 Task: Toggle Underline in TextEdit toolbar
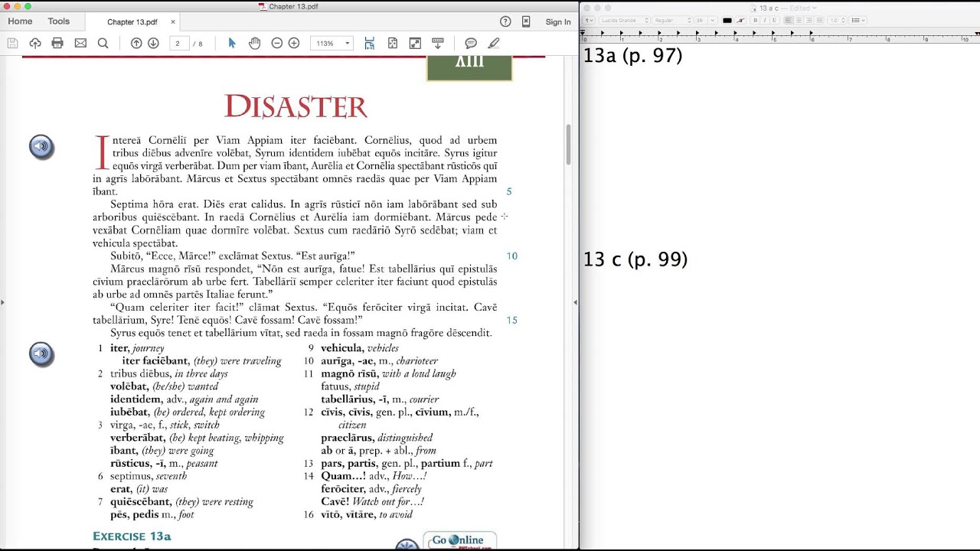pyautogui.click(x=774, y=20)
